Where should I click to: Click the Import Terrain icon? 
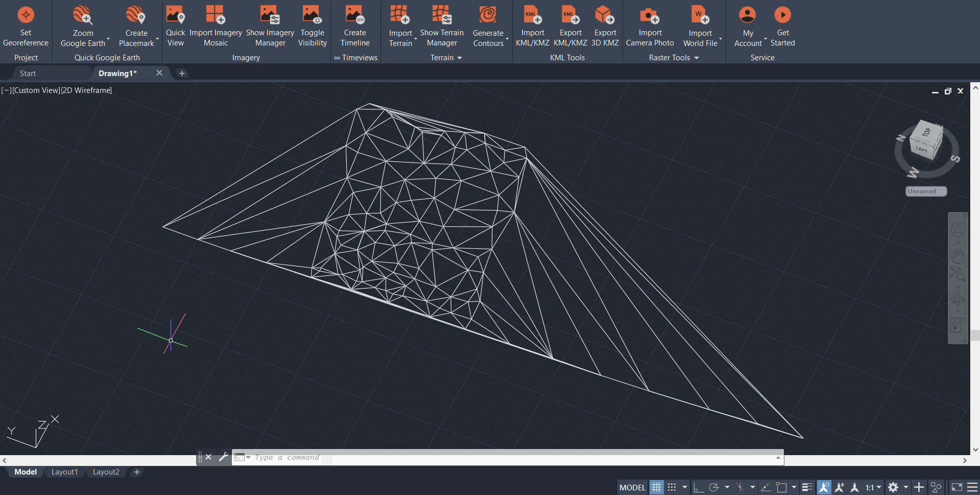(x=400, y=15)
